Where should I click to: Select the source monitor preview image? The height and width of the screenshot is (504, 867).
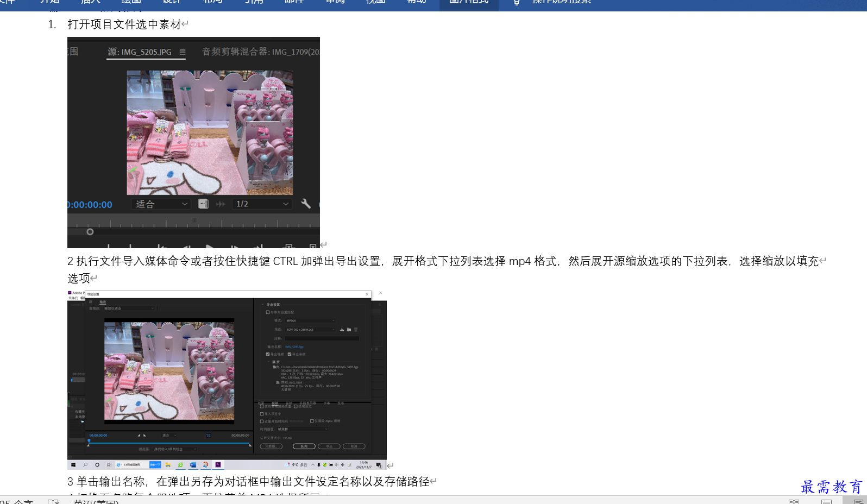210,133
